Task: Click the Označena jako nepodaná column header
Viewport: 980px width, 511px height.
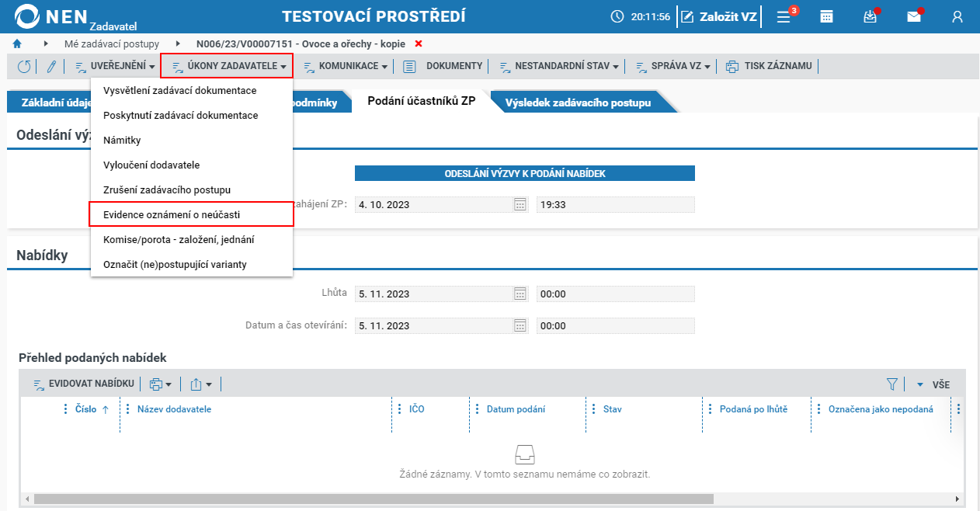Action: point(881,409)
